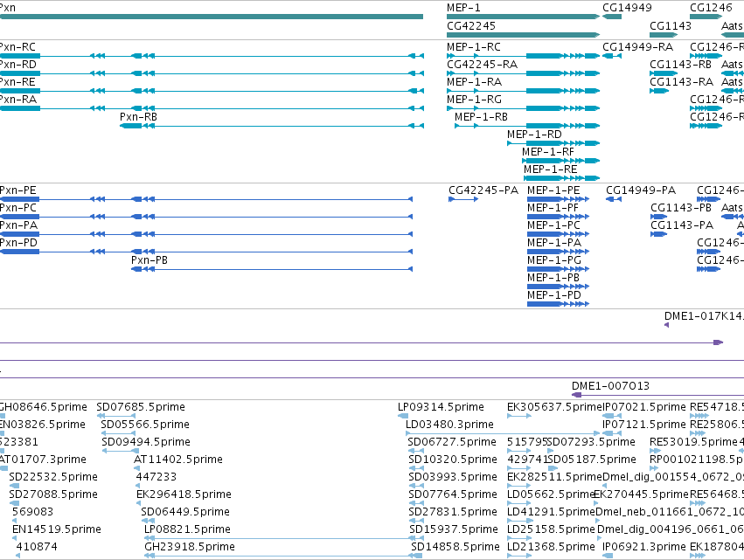The width and height of the screenshot is (744, 560).
Task: Click the CG42245-PA protein label
Action: click(483, 190)
